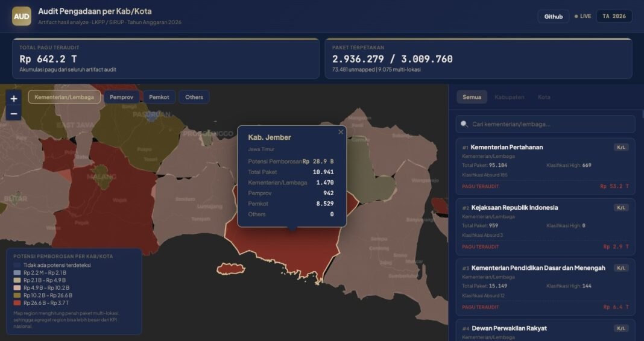Image resolution: width=644 pixels, height=341 pixels.
Task: Switch to the Semua tab
Action: coord(472,97)
